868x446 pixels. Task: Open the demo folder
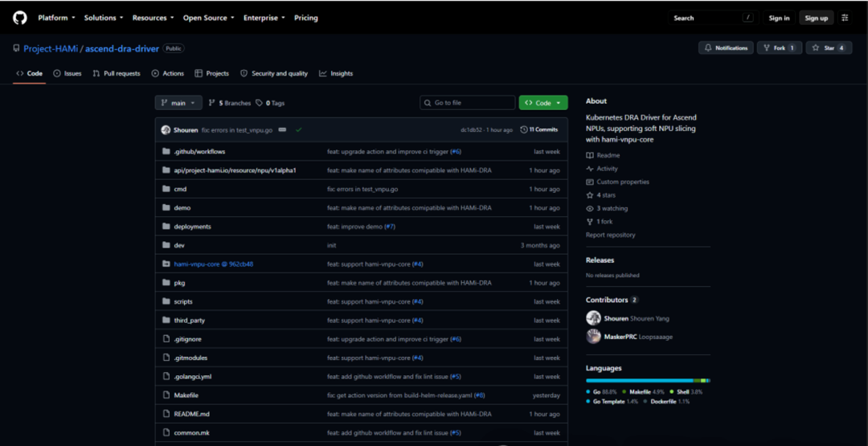coord(182,208)
